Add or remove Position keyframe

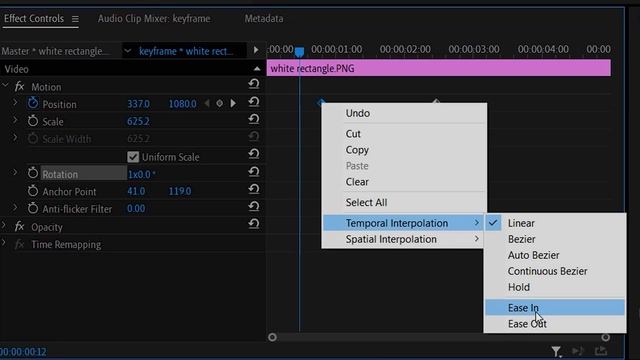point(220,104)
